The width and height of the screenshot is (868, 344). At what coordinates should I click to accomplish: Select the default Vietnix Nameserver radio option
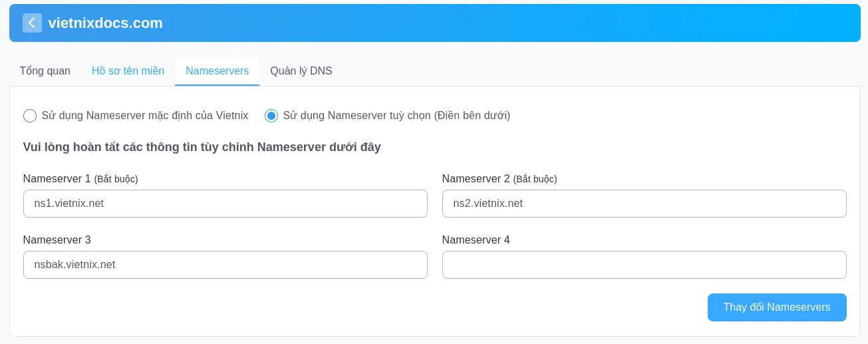click(30, 116)
